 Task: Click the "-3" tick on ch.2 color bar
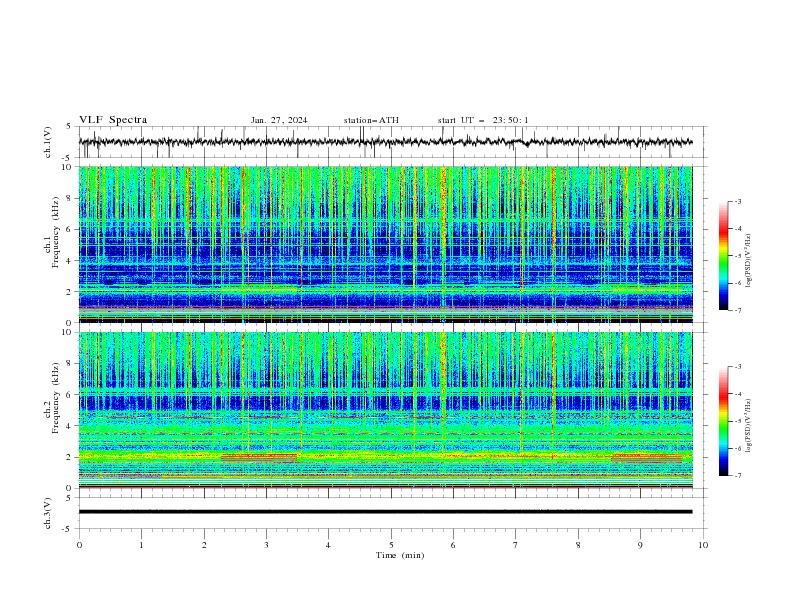(x=738, y=367)
